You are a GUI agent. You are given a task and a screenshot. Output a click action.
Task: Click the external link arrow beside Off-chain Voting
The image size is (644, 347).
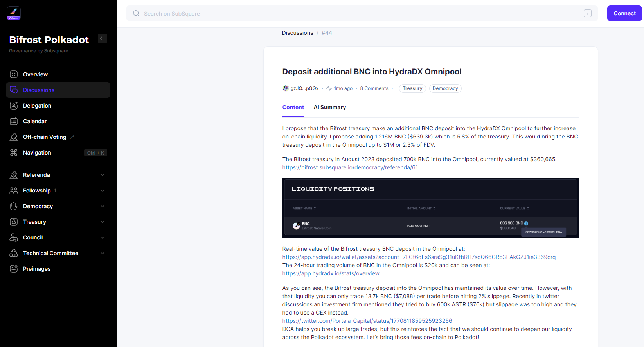(72, 137)
